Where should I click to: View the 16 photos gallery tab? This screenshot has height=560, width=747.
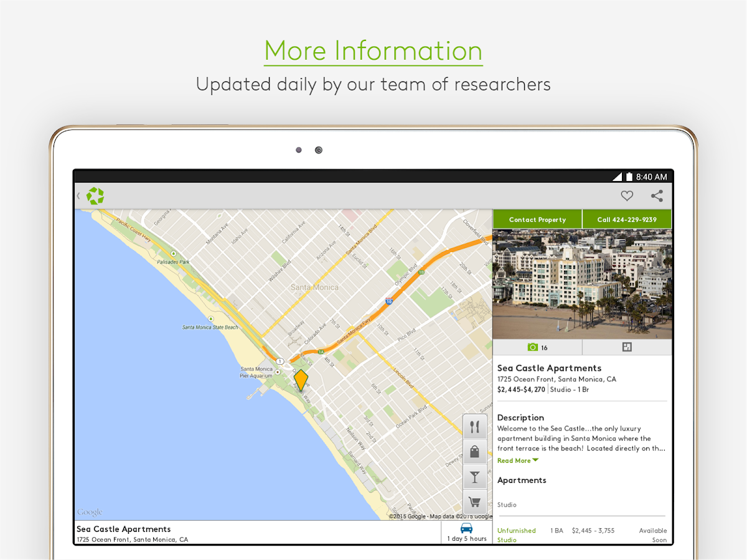[538, 347]
